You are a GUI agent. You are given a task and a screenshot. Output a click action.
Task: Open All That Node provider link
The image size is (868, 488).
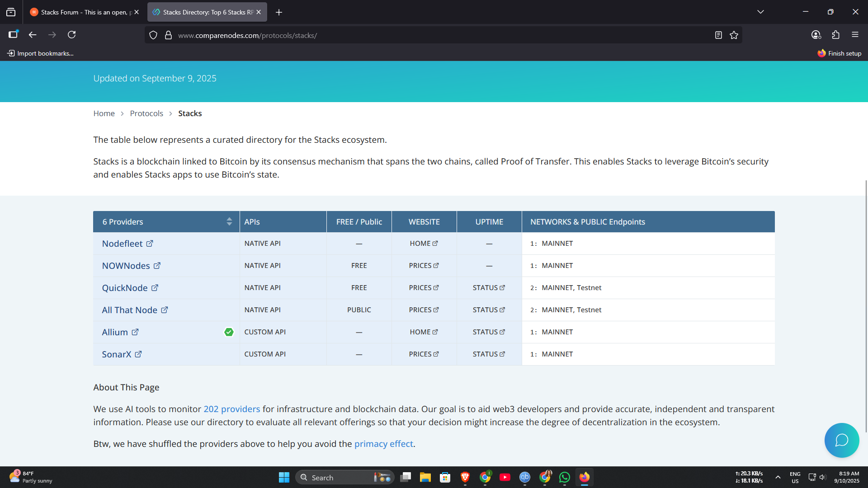(x=135, y=310)
